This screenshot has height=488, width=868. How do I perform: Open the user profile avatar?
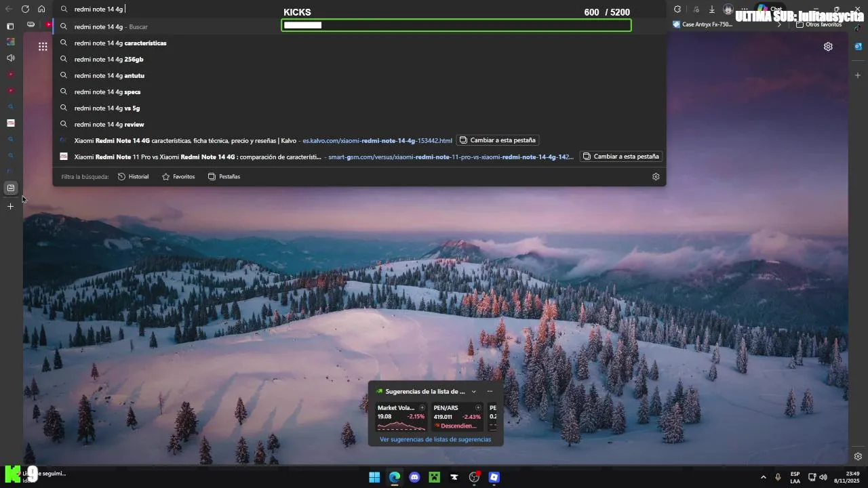point(728,9)
